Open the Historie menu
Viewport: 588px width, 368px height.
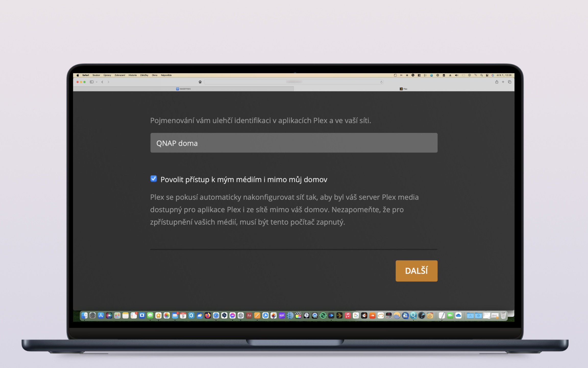click(132, 75)
